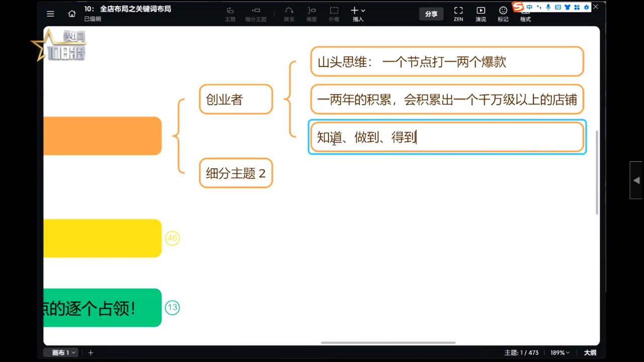Toggle the Format (格式) panel
The width and height of the screenshot is (644, 362).
525,14
